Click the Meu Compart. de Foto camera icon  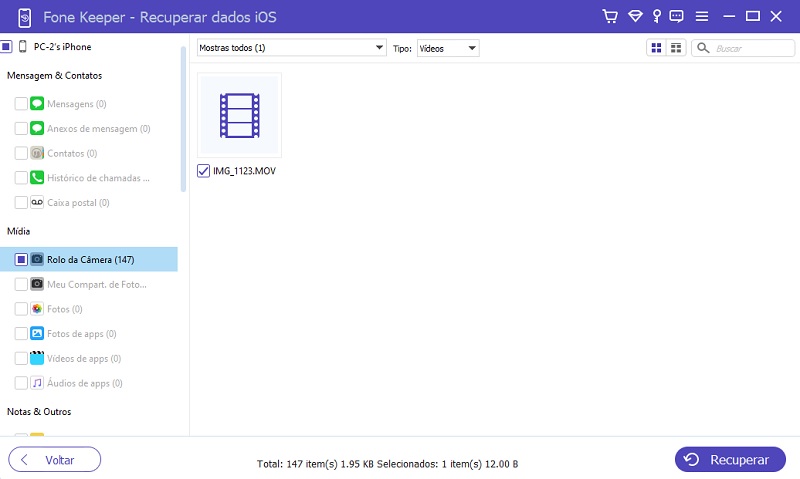point(37,284)
